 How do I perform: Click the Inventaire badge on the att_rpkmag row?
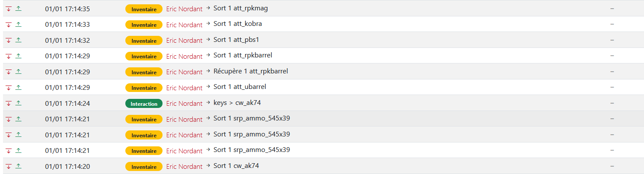pyautogui.click(x=144, y=9)
